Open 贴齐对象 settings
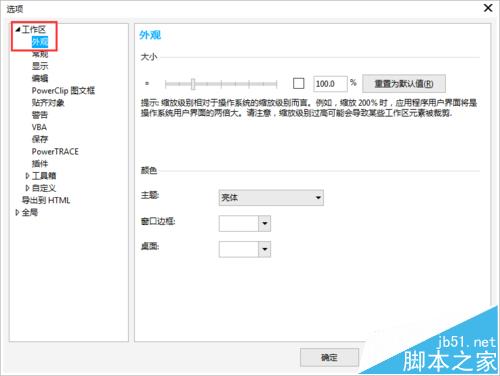 coord(48,103)
